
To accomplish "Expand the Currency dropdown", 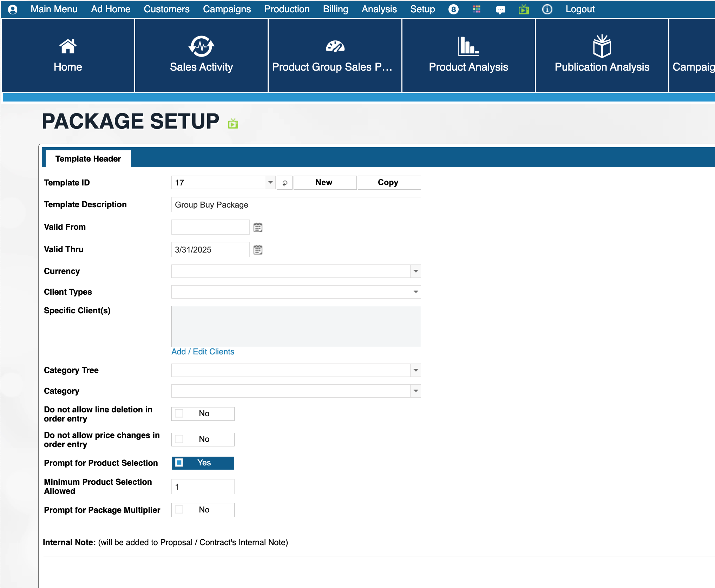I will point(415,272).
